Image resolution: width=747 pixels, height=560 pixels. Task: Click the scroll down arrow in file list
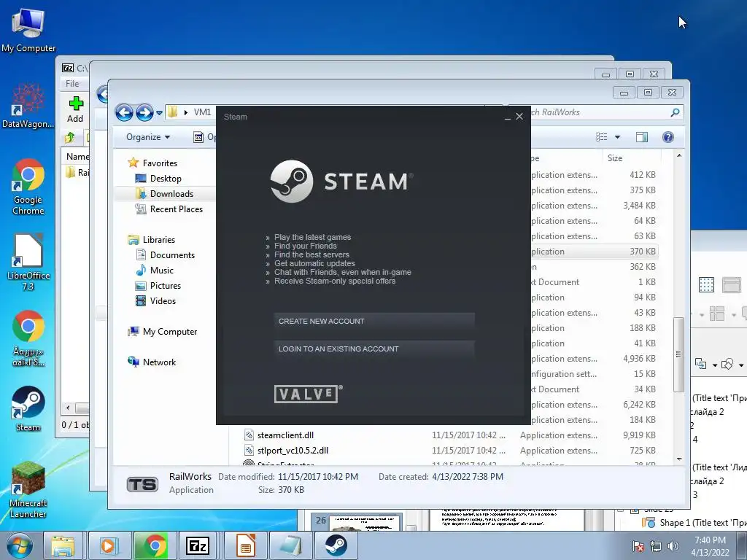pos(679,459)
